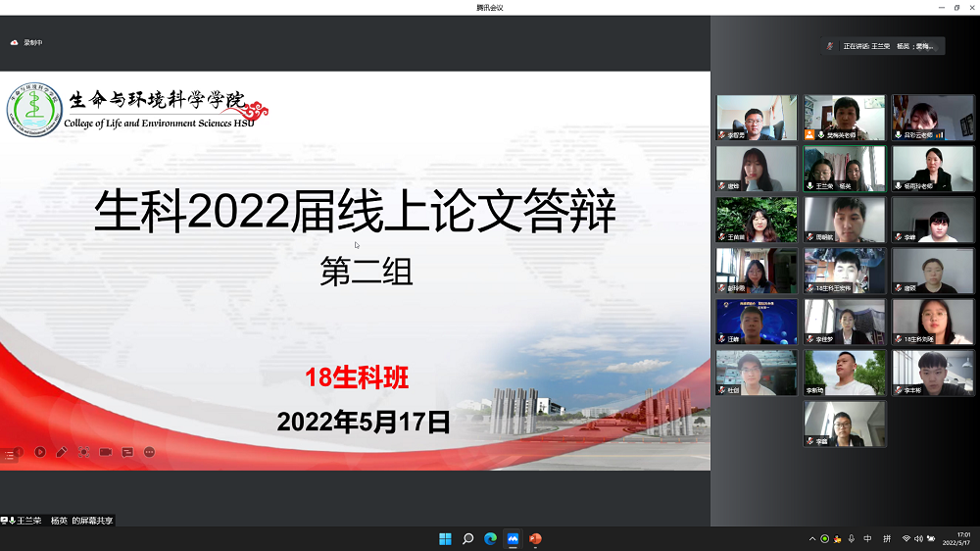
Task: Expand the system tray hidden icons chevron
Action: 812,539
